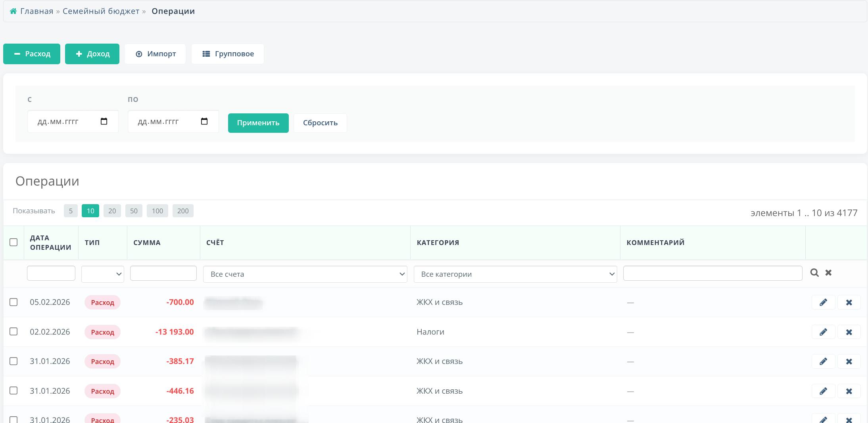Screen dimensions: 868x423
Task: Edit the 05.02.2026 operation with pencil icon
Action: 823,302
